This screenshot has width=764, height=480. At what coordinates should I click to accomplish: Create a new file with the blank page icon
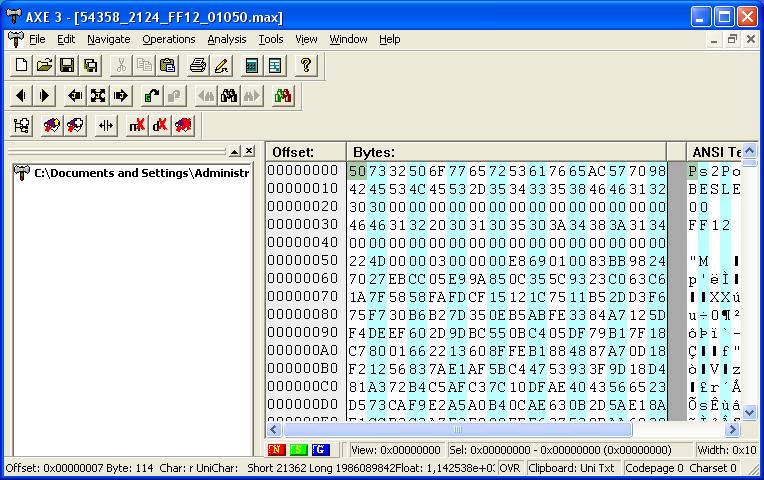(x=21, y=65)
